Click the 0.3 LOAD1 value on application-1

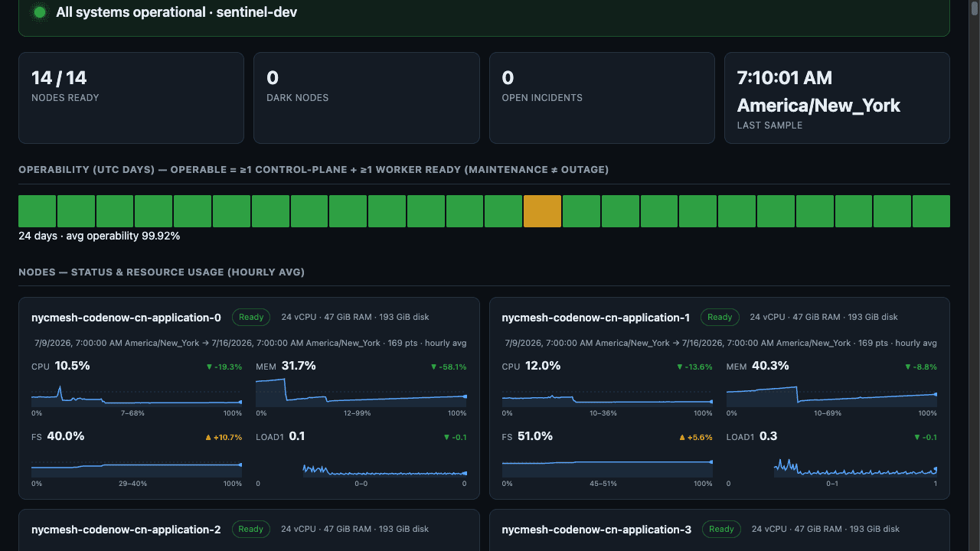(769, 436)
